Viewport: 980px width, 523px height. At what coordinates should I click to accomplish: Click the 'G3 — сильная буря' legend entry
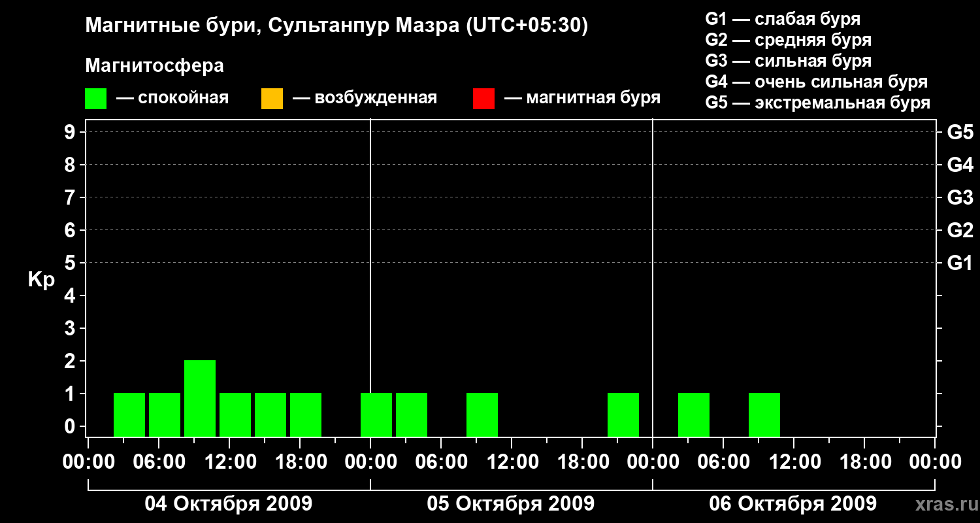(x=788, y=61)
